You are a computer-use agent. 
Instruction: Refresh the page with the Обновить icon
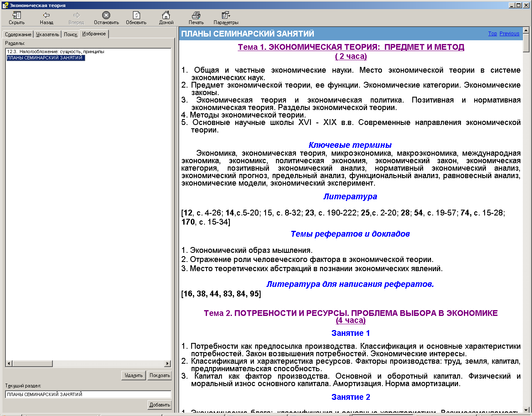point(136,15)
